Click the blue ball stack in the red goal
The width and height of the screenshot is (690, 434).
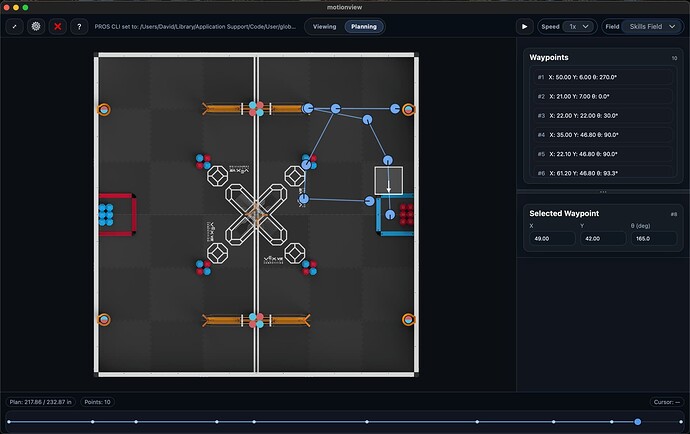point(106,214)
